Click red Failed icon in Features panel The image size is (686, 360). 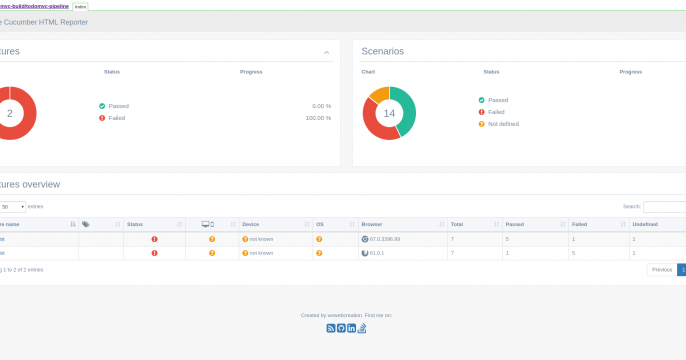102,118
